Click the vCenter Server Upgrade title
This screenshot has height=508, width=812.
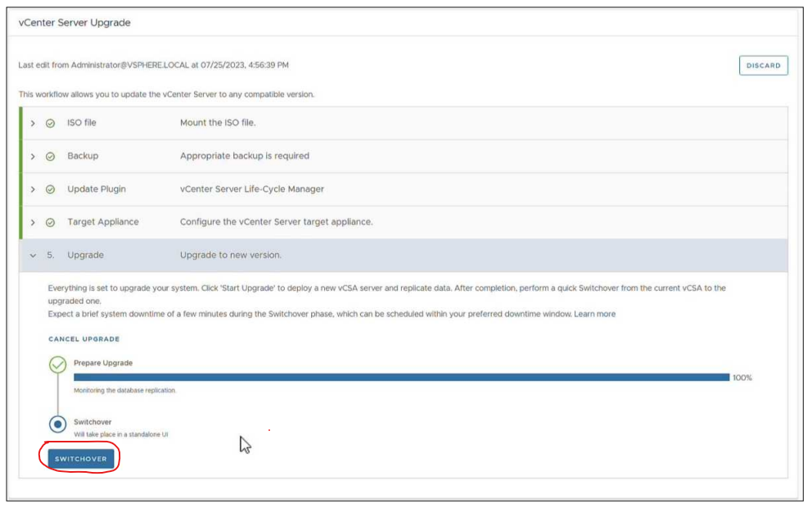click(74, 23)
